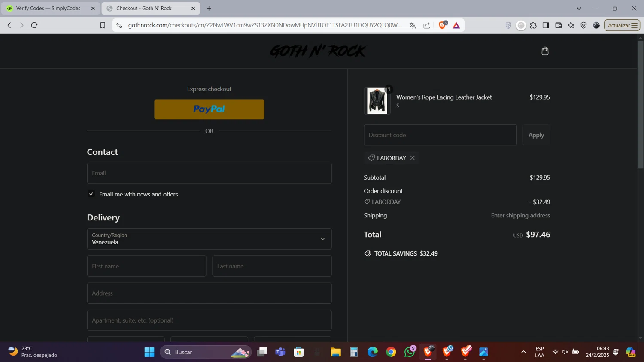Switch to Verify Codes SimplyCodes tab
The image size is (644, 362).
pyautogui.click(x=50, y=8)
